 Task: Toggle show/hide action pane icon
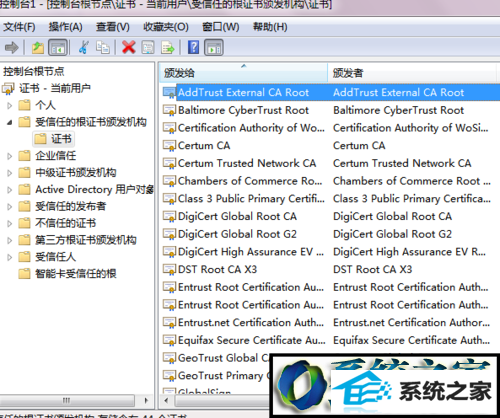tap(214, 48)
